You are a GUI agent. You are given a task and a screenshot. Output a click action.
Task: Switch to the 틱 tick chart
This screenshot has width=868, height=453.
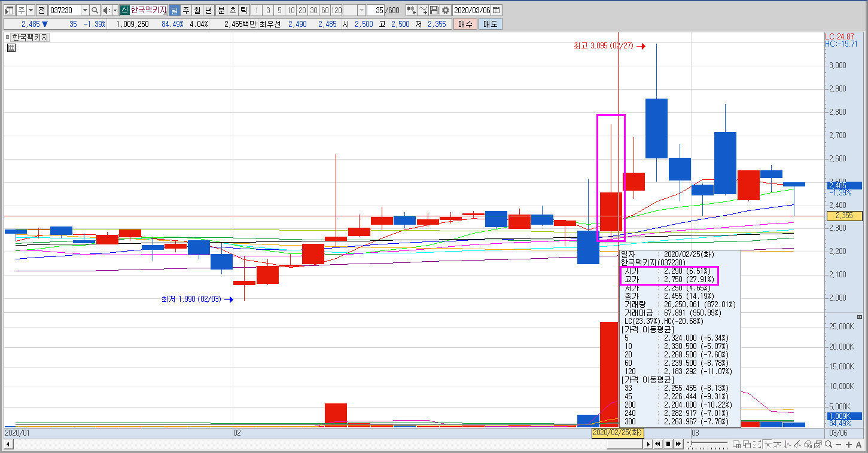pos(243,10)
